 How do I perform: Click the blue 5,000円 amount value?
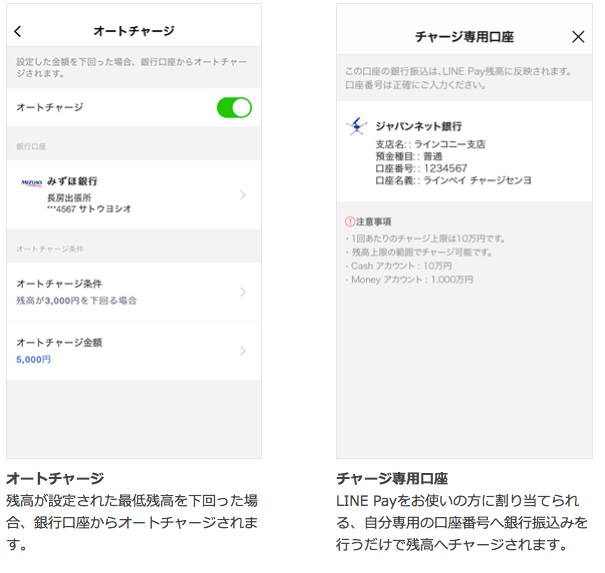pyautogui.click(x=34, y=359)
